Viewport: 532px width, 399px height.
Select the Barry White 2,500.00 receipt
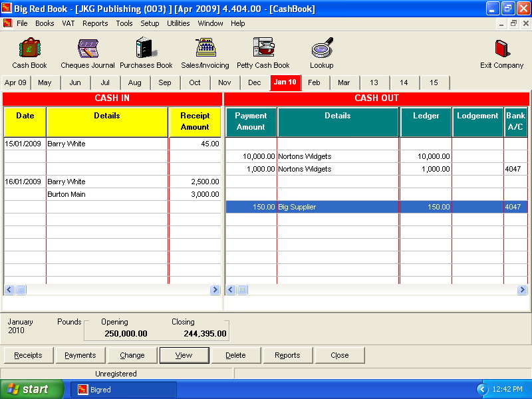click(x=112, y=182)
